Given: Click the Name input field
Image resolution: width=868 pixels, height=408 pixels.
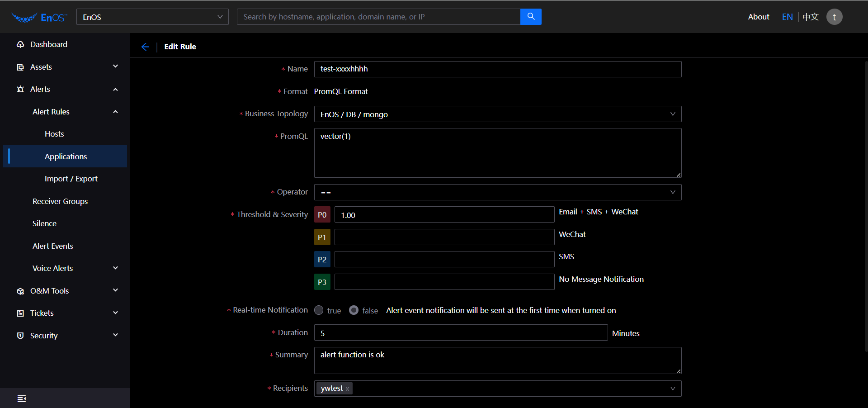Looking at the screenshot, I should click(498, 69).
